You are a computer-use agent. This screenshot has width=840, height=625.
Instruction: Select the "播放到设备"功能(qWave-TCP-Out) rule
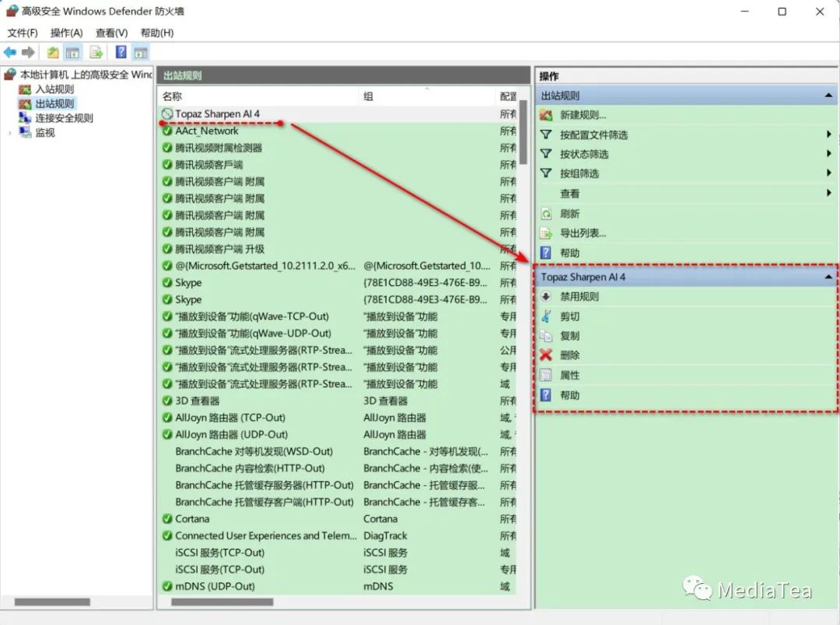click(x=338, y=316)
